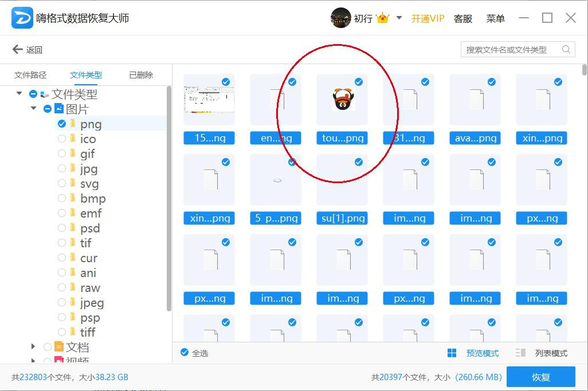588x391 pixels.
Task: Click the 图片 category icon
Action: click(59, 108)
